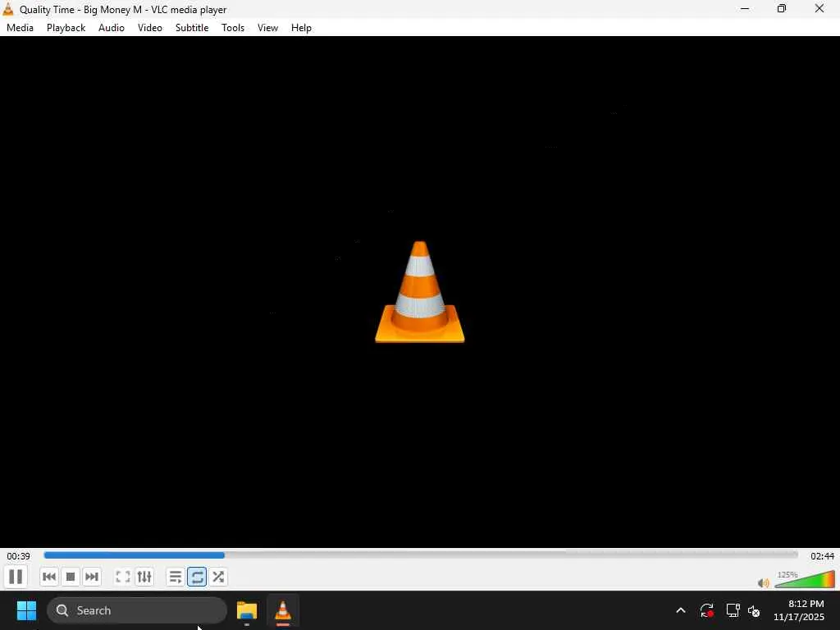840x630 pixels.
Task: Open File Explorer from the taskbar
Action: 247,610
